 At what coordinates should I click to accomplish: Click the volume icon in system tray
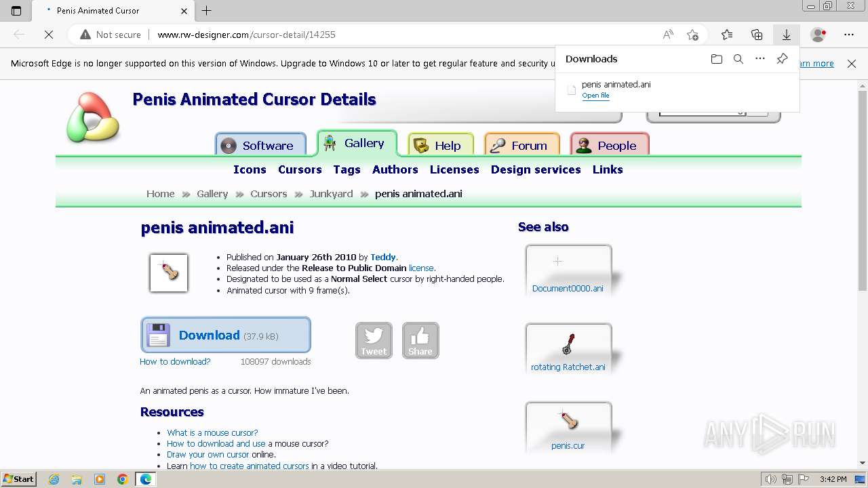[x=771, y=479]
